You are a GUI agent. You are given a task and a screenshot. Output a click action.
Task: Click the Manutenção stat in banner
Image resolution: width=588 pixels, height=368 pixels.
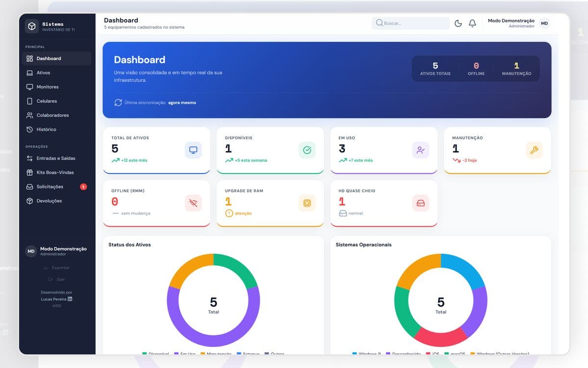(x=516, y=69)
